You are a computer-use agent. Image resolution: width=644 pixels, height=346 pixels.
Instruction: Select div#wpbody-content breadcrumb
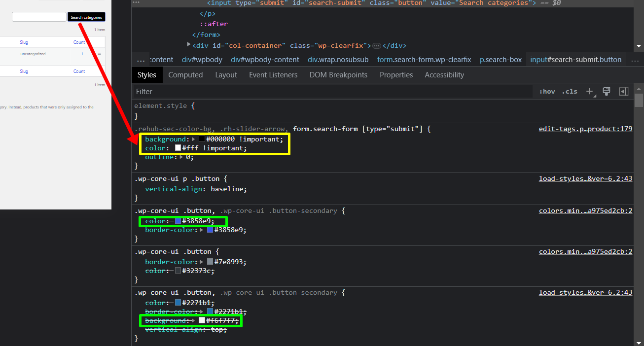pos(265,60)
